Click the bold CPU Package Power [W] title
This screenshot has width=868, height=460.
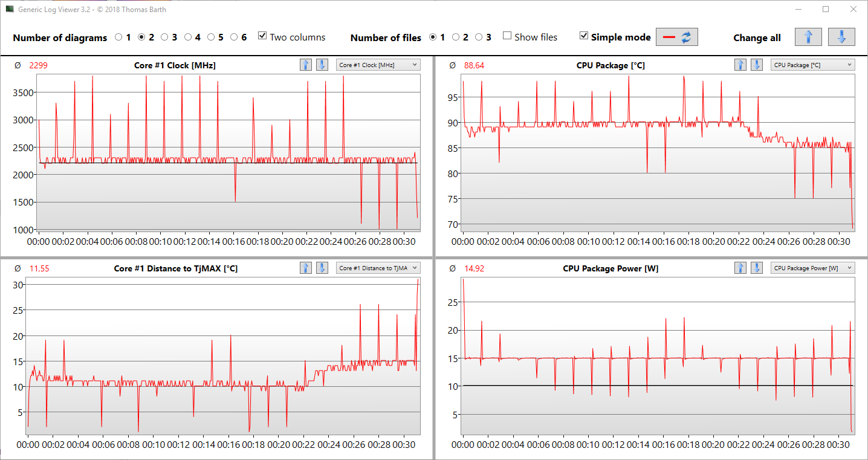pos(611,268)
